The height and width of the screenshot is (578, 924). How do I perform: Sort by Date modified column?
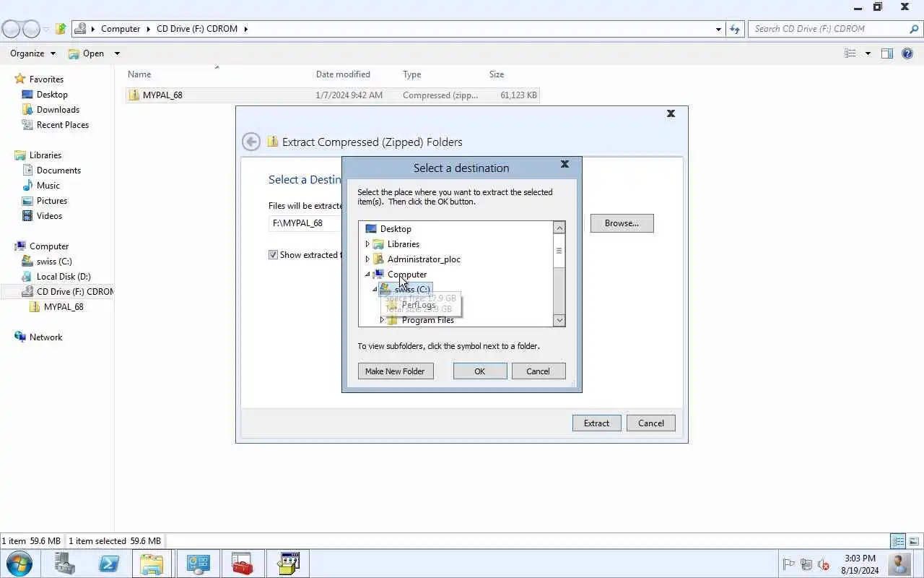[x=343, y=74]
